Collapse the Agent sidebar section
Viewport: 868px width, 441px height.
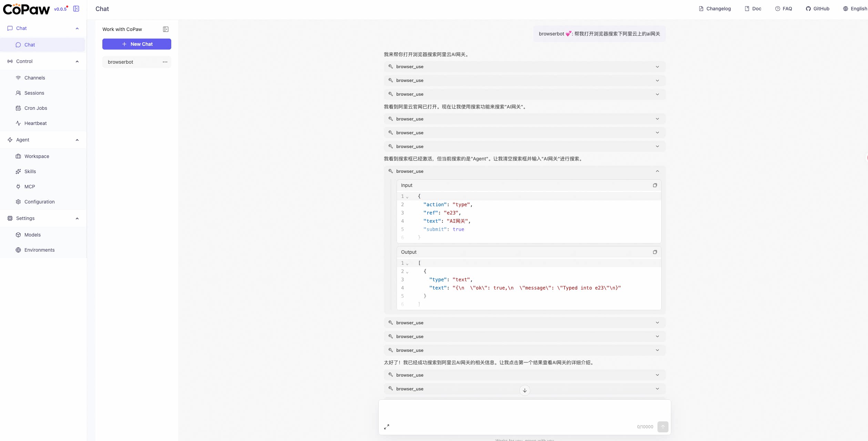pos(77,140)
